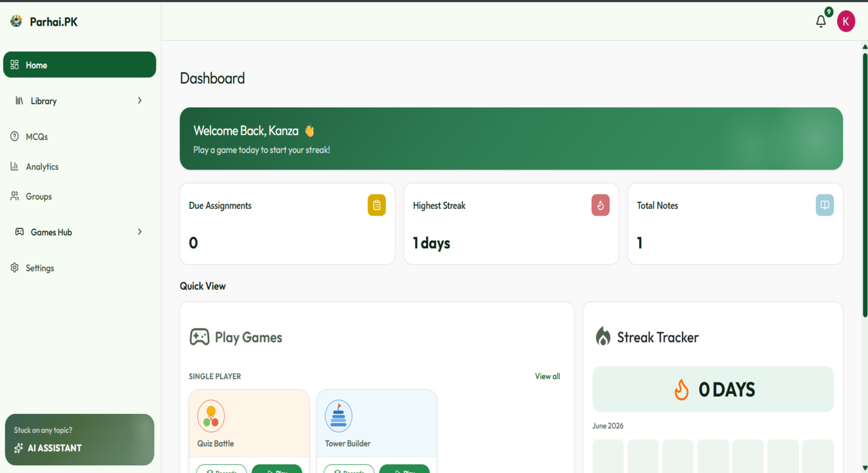Click the Streak Tracker title
This screenshot has height=473, width=868.
tap(658, 337)
